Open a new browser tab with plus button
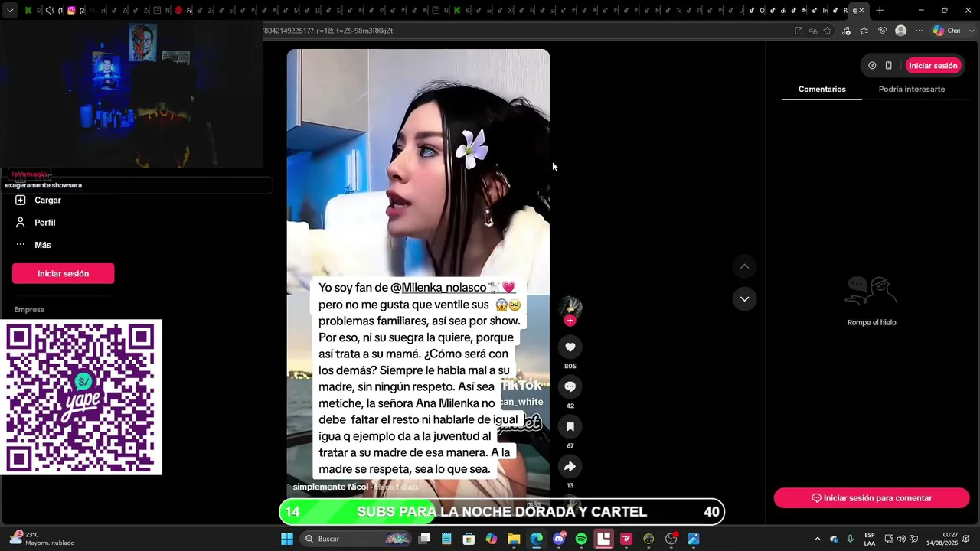The width and height of the screenshot is (980, 551). coord(880,11)
